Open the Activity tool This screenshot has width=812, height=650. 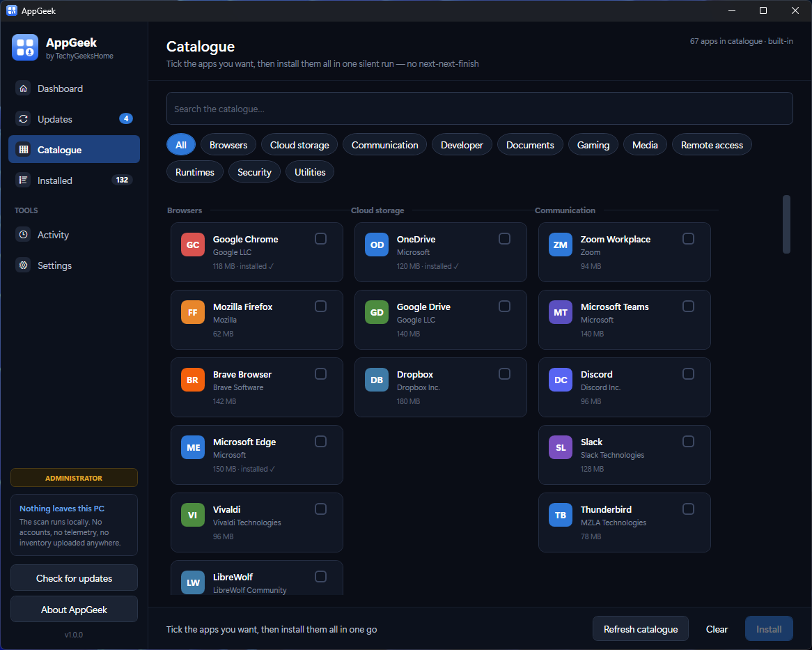point(74,235)
